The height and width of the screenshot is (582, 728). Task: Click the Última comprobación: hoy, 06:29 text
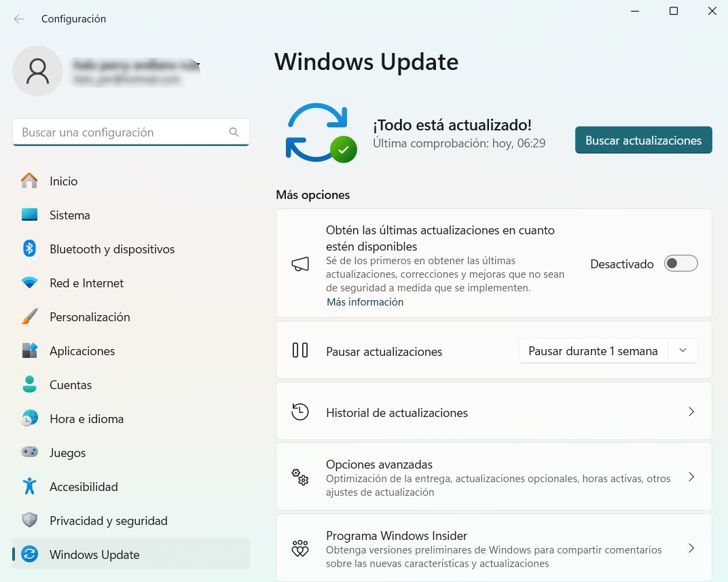[x=459, y=143]
